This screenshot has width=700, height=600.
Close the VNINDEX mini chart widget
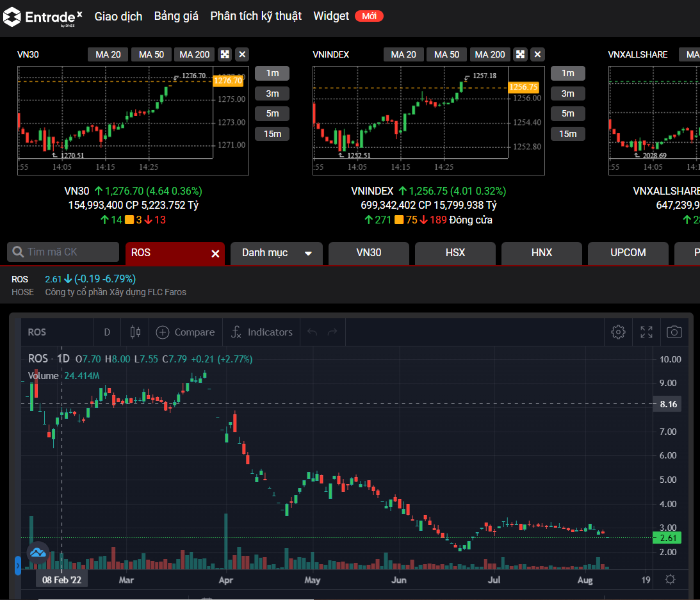[538, 54]
